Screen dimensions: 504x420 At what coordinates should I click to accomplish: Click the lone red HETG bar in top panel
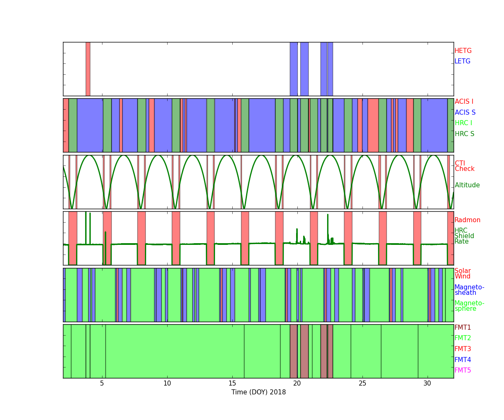[88, 69]
